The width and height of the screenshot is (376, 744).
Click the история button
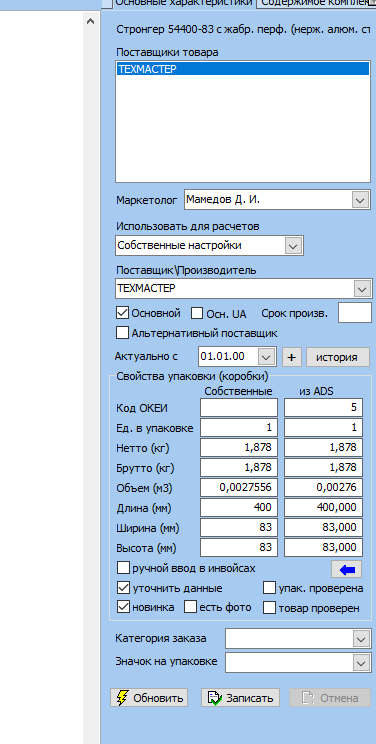[x=338, y=357]
